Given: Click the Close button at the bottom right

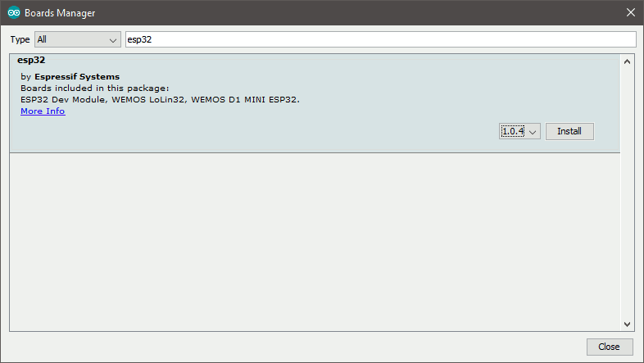Looking at the screenshot, I should point(610,347).
